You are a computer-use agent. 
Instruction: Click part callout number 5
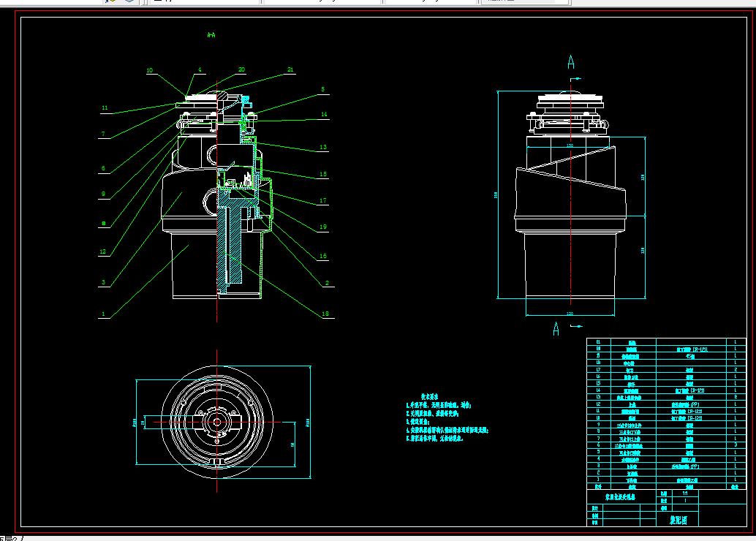pyautogui.click(x=323, y=90)
